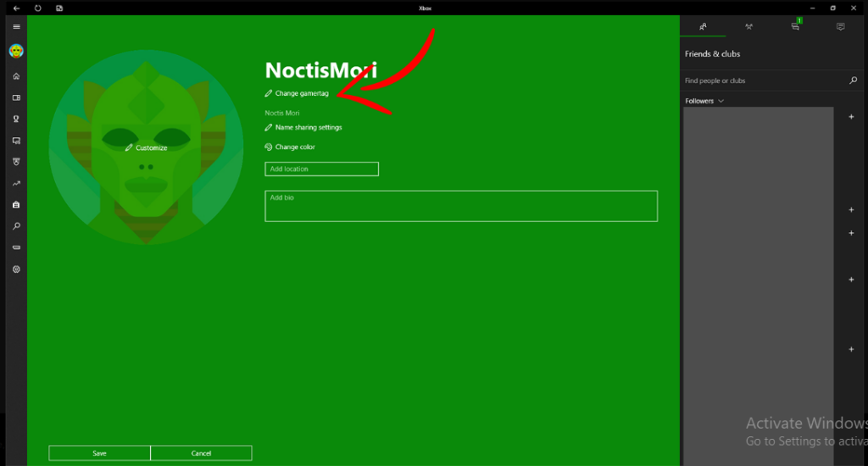868x466 pixels.
Task: Open the Settings gear in the sidebar
Action: click(16, 269)
